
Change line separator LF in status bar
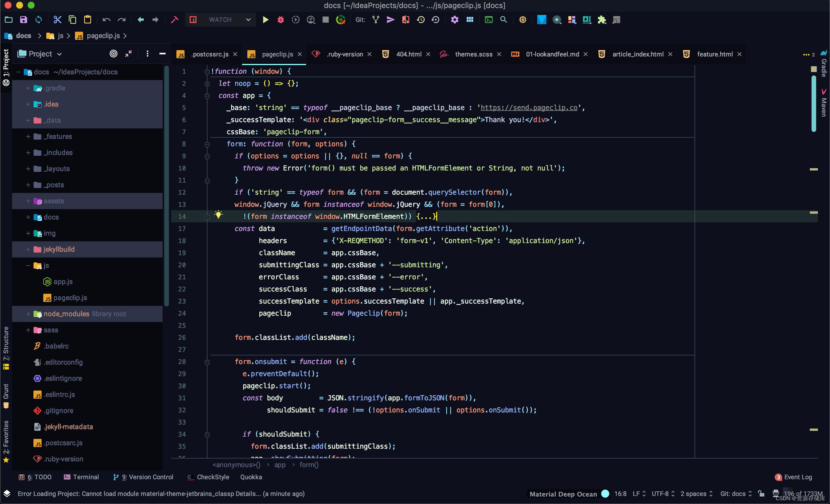639,494
